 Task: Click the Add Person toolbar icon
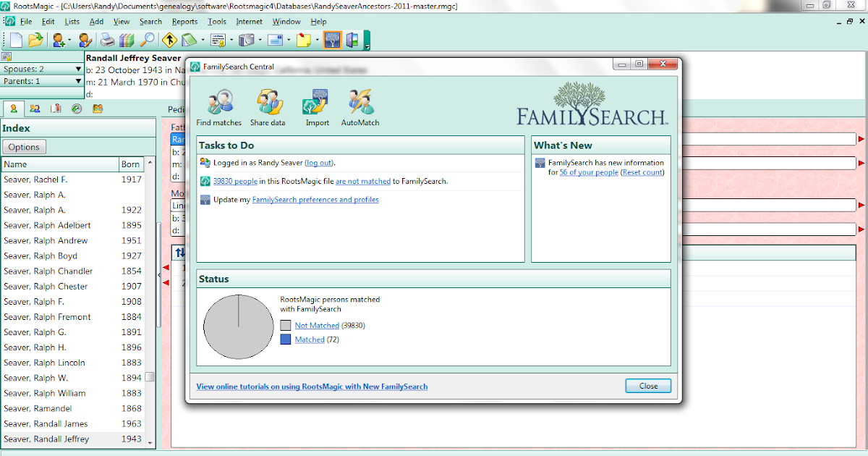tap(59, 40)
